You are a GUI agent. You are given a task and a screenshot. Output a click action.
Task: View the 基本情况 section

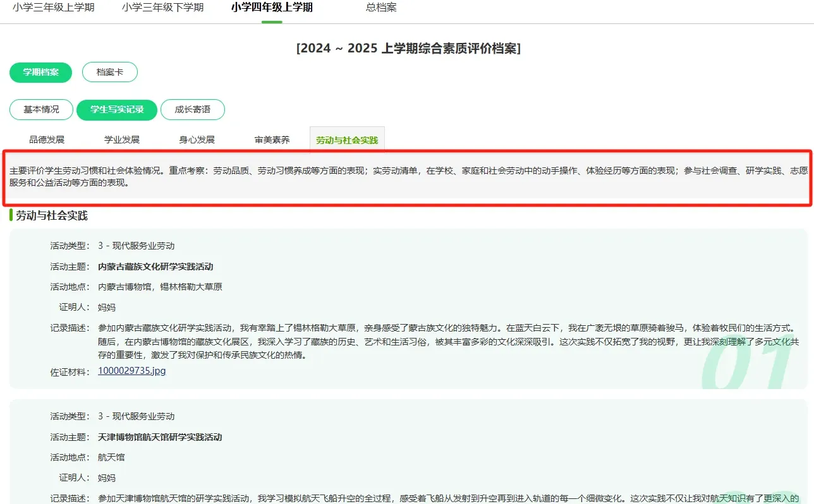click(40, 109)
